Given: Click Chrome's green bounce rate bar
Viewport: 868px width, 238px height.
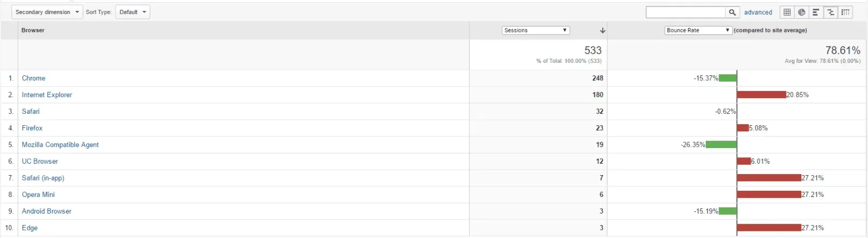Looking at the screenshot, I should 727,78.
